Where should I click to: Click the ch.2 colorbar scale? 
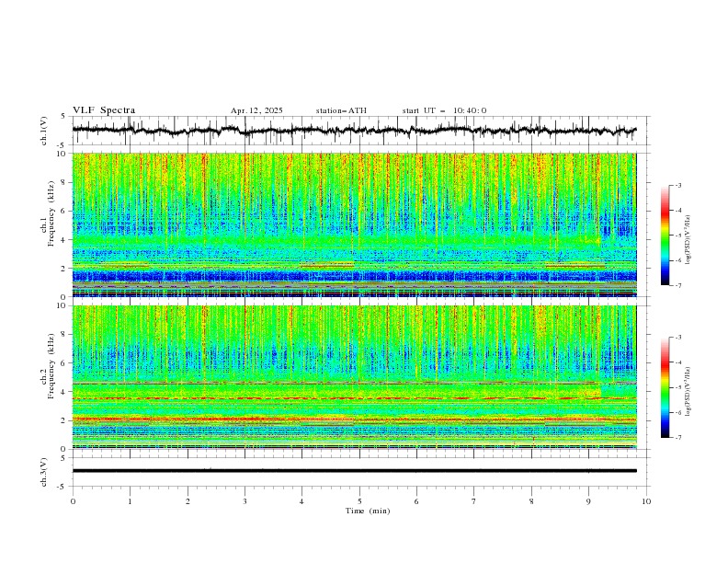point(665,387)
